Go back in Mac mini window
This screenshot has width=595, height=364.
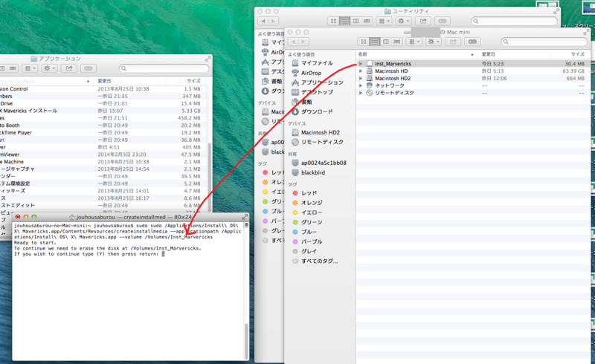pos(293,42)
